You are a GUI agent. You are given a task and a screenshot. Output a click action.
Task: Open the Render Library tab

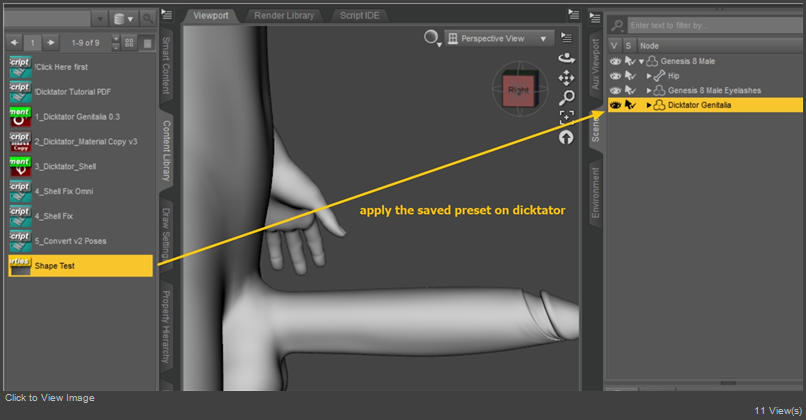click(x=284, y=15)
